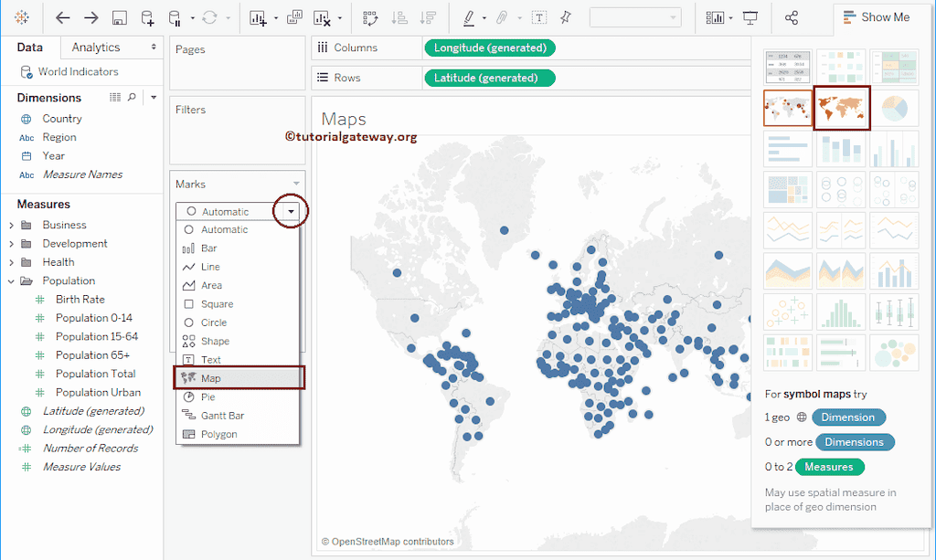Click the Save icon in toolbar
This screenshot has width=936, height=560.
(x=119, y=17)
